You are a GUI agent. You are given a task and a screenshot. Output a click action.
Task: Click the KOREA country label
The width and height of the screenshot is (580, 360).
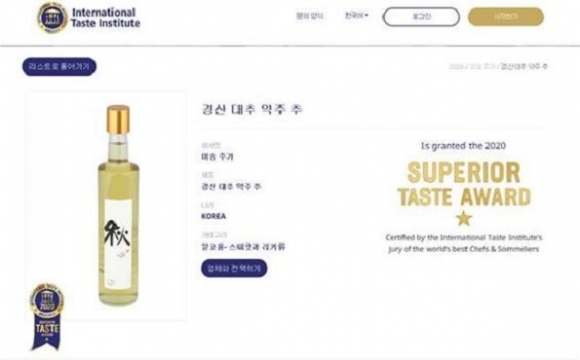[213, 216]
